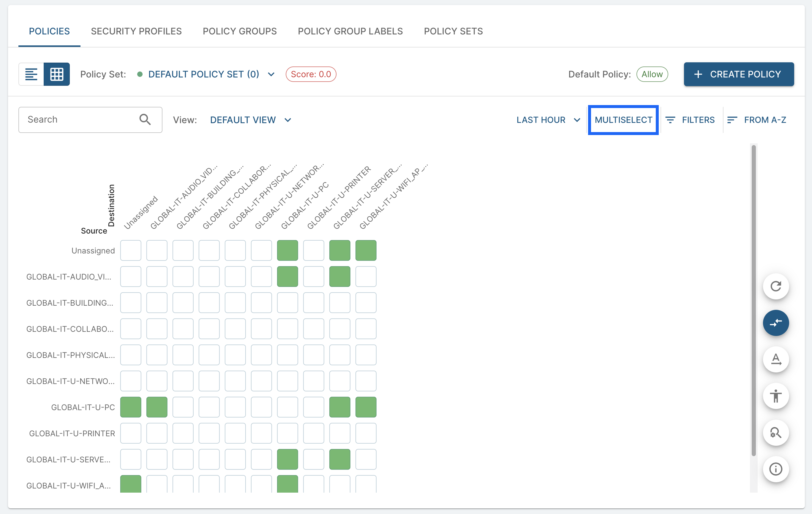
Task: Click the search settings magnifier button
Action: coord(775,432)
